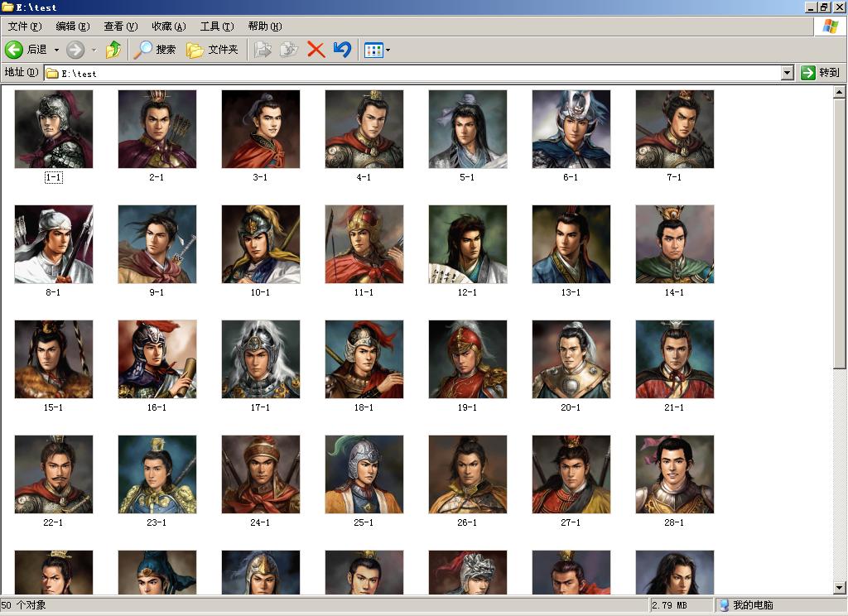Viewport: 848px width, 616px height.
Task: Open the Back button history dropdown
Action: pyautogui.click(x=56, y=50)
